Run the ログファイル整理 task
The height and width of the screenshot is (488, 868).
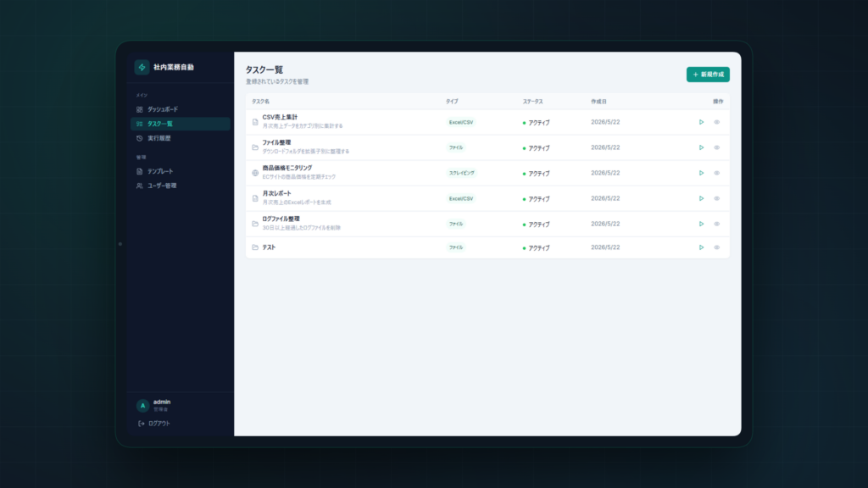(701, 224)
